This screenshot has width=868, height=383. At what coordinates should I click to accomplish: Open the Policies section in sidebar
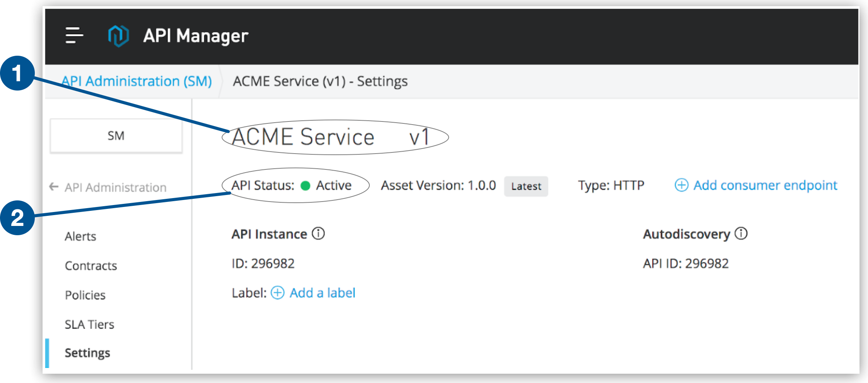(85, 295)
